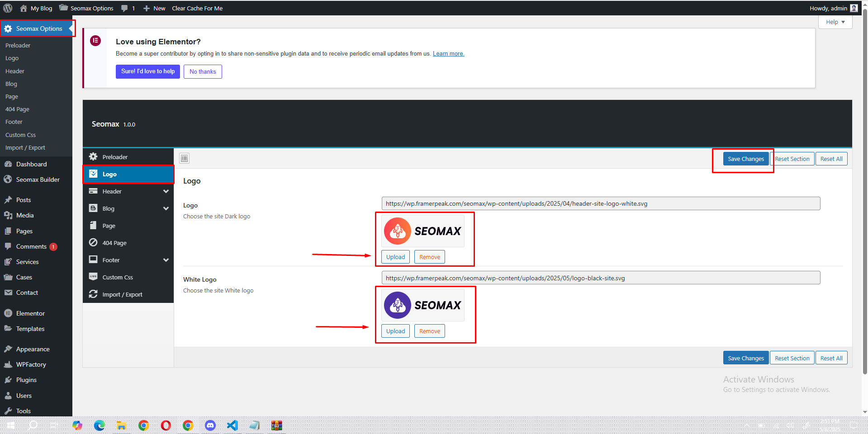Click the dark Logo URL field
The width and height of the screenshot is (868, 434).
coord(601,203)
